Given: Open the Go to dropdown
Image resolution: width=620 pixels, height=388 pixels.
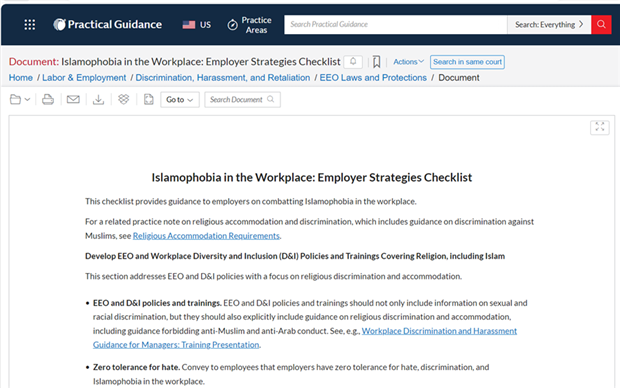Looking at the screenshot, I should 180,100.
